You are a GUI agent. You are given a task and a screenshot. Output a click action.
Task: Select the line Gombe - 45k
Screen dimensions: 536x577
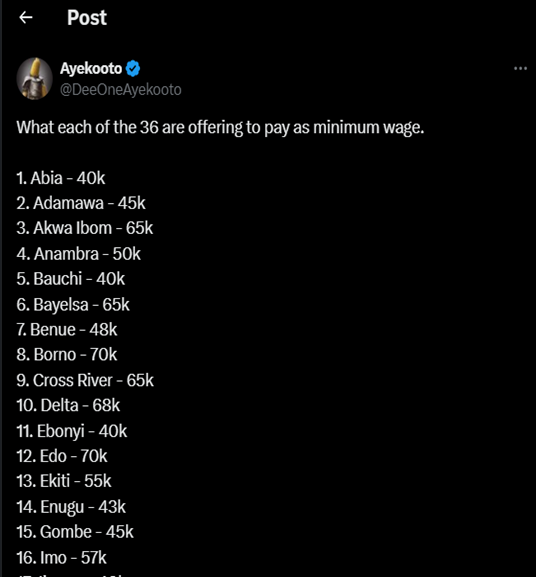coord(75,532)
